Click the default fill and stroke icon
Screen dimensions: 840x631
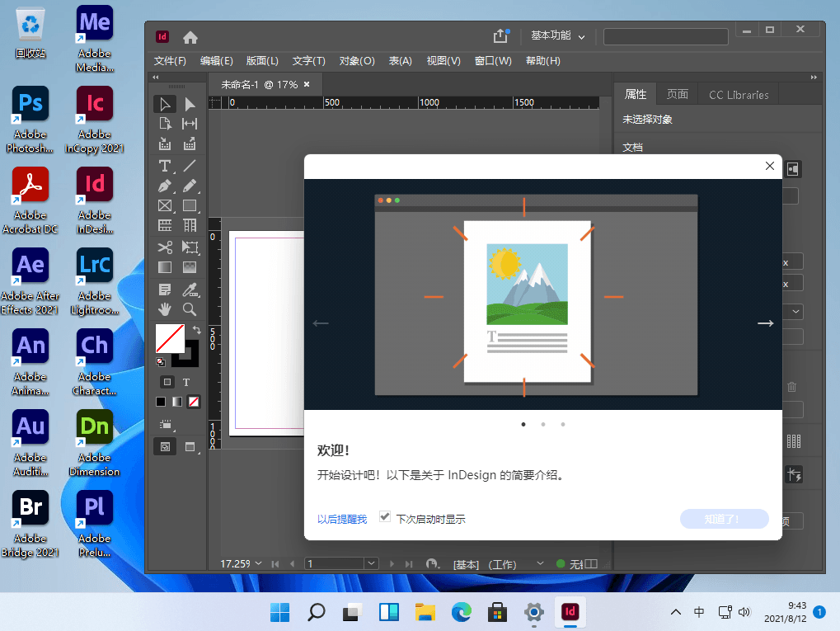point(160,362)
